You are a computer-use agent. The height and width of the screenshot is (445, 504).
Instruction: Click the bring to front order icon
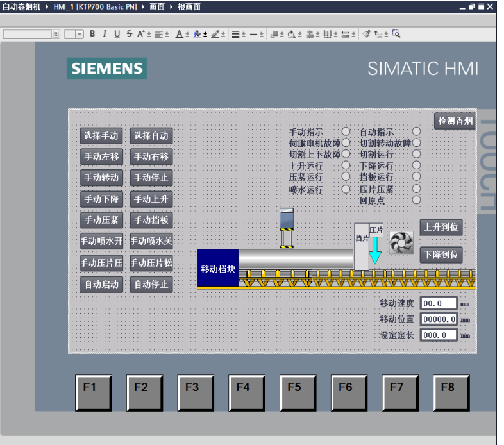coord(274,34)
